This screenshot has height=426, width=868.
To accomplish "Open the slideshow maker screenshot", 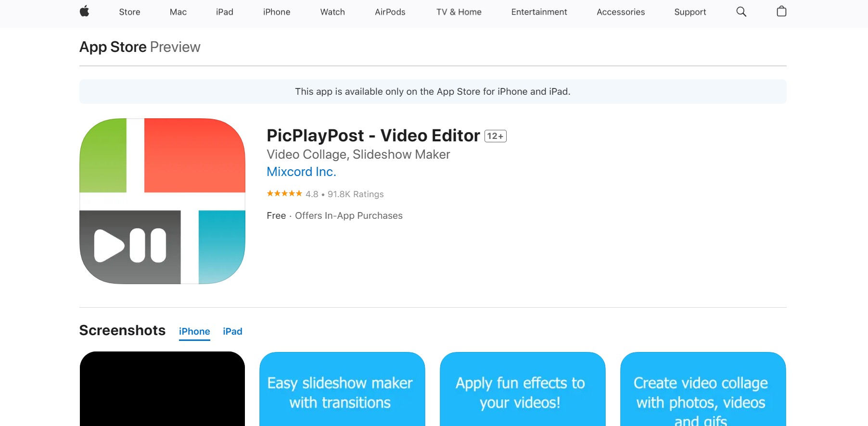I will pyautogui.click(x=342, y=389).
